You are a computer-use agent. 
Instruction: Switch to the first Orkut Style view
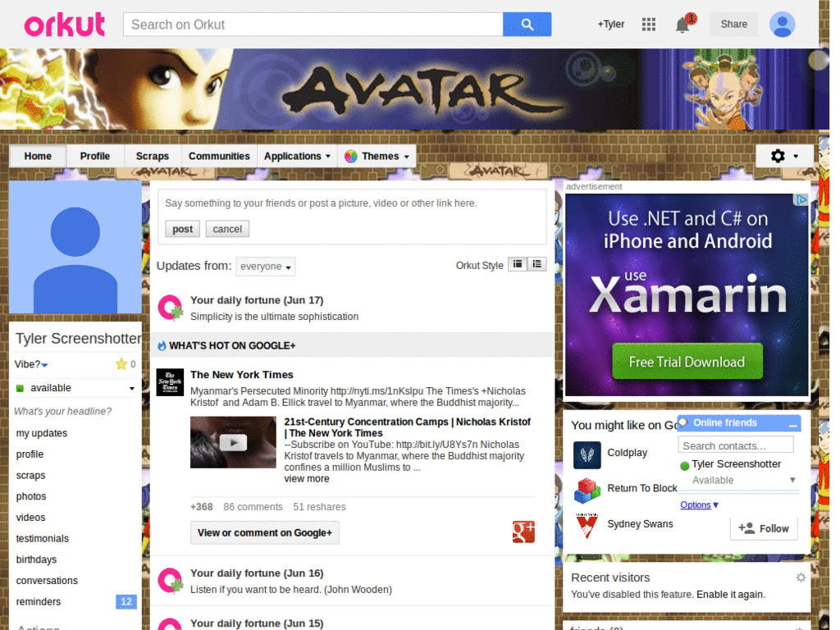click(x=518, y=264)
